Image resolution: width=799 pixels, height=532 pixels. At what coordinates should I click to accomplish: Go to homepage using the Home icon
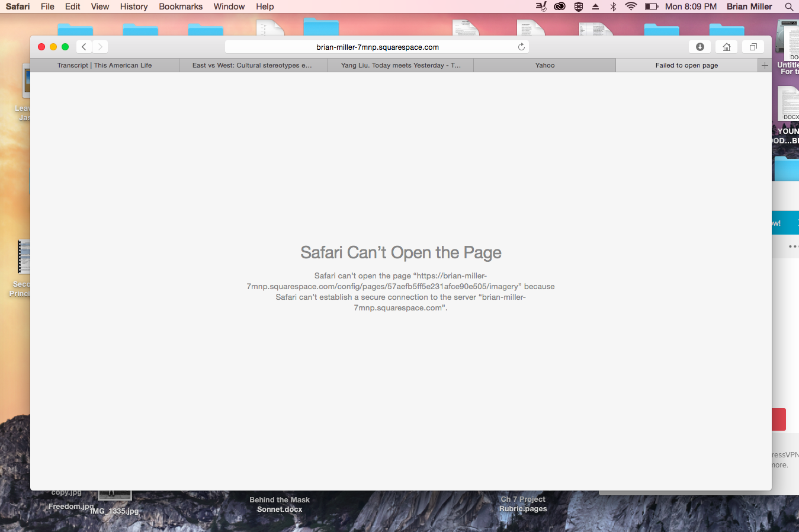[727, 47]
